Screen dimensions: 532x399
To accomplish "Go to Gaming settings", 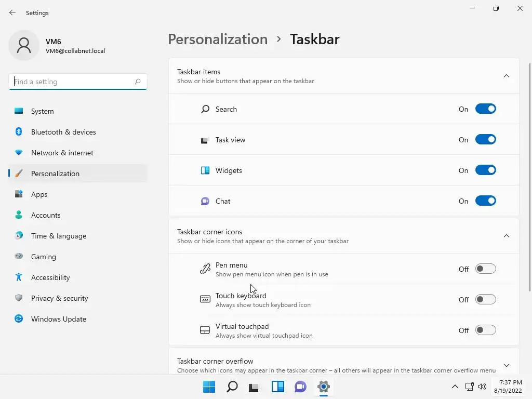I will pos(78,257).
